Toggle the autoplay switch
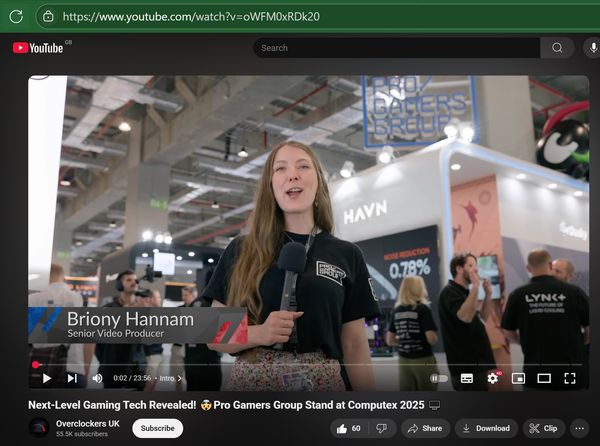600x446 pixels. [x=439, y=378]
